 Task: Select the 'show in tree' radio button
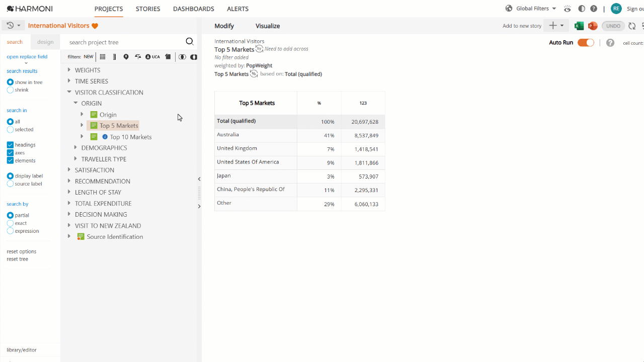(10, 82)
